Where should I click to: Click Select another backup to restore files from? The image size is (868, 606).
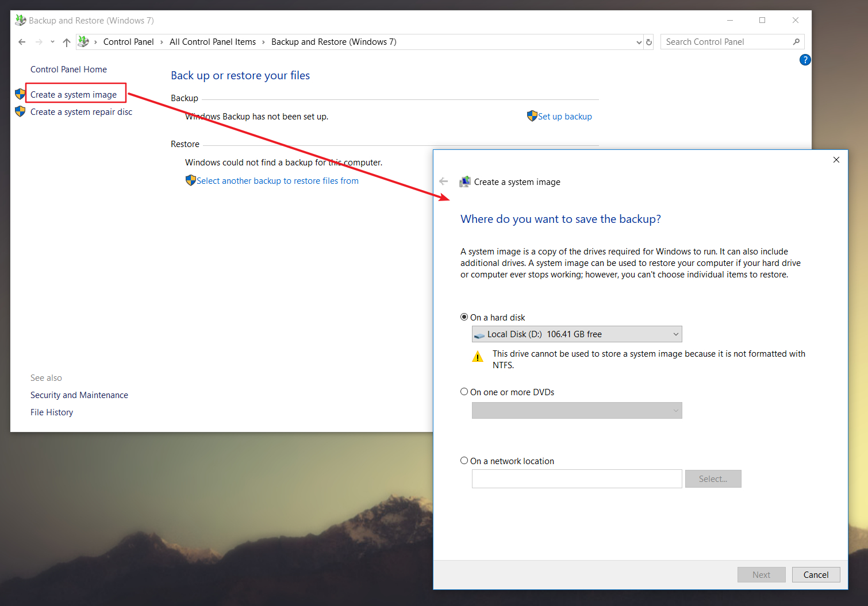(278, 181)
